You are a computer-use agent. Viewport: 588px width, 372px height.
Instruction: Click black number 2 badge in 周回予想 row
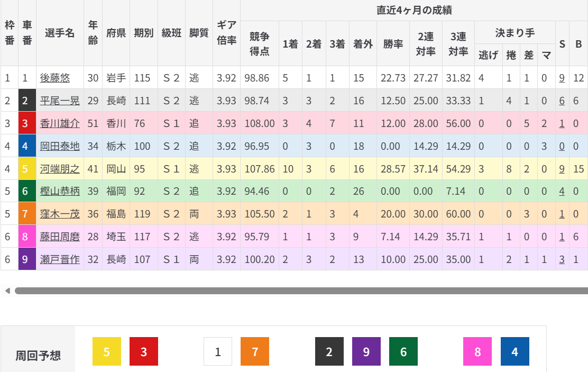pyautogui.click(x=329, y=351)
